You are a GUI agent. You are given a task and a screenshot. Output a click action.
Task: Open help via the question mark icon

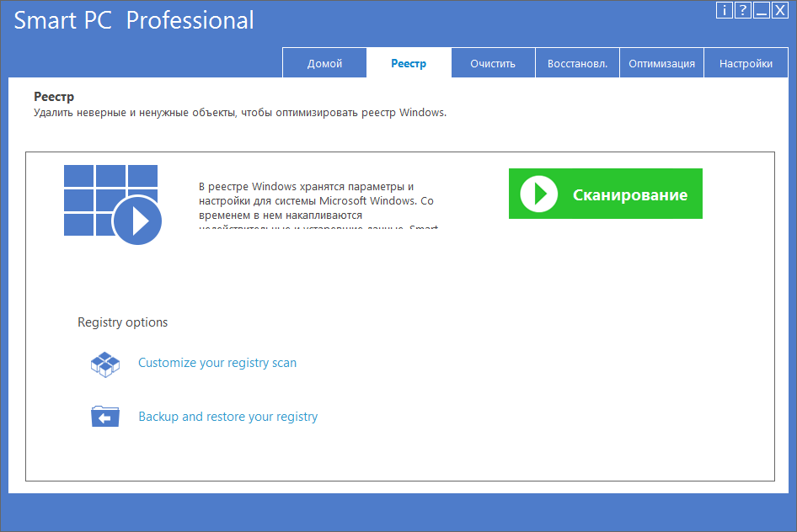(742, 10)
